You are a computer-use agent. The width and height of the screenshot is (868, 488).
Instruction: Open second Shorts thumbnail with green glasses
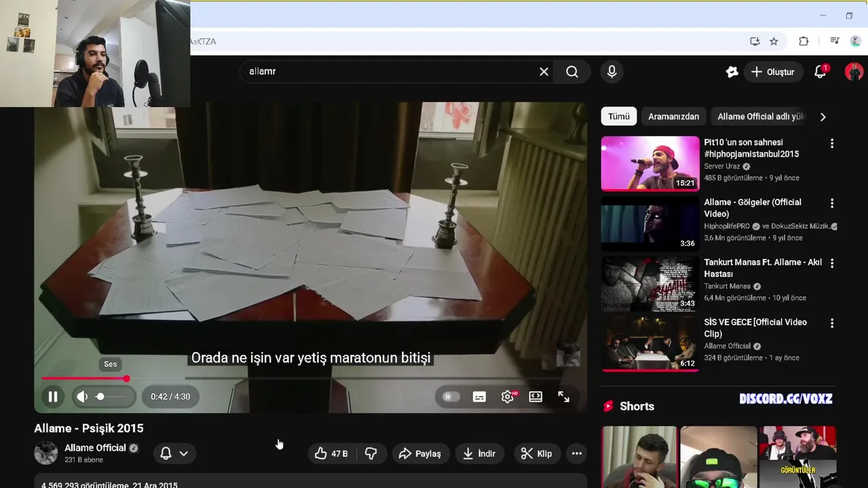[x=718, y=457]
